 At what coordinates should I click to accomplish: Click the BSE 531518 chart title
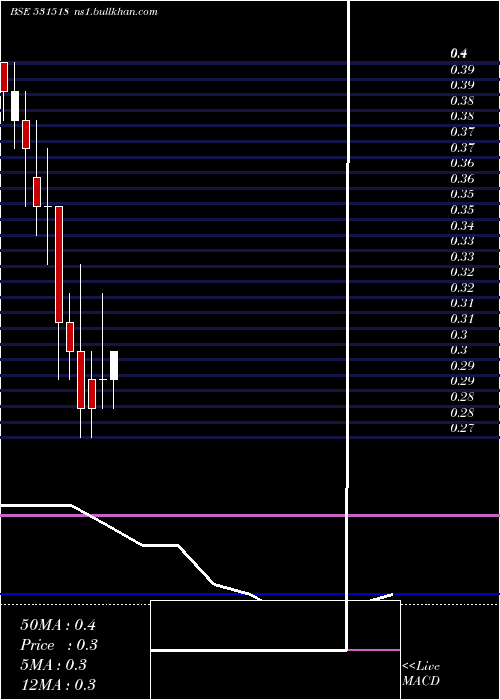pyautogui.click(x=39, y=12)
